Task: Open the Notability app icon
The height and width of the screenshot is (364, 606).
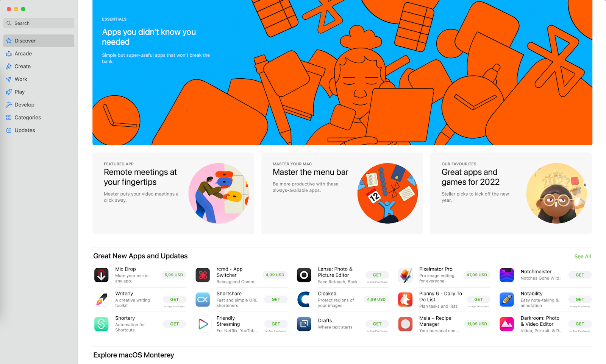Action: point(507,300)
